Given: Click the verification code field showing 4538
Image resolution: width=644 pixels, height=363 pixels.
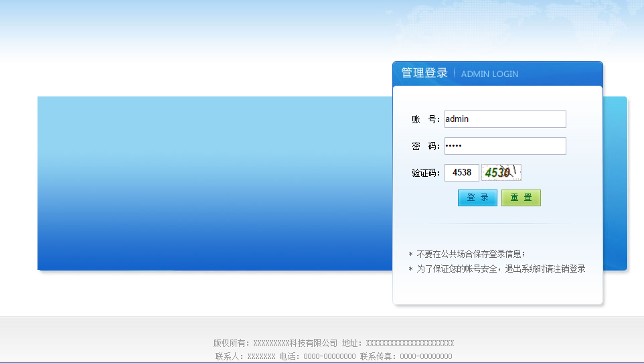Looking at the screenshot, I should point(462,173).
